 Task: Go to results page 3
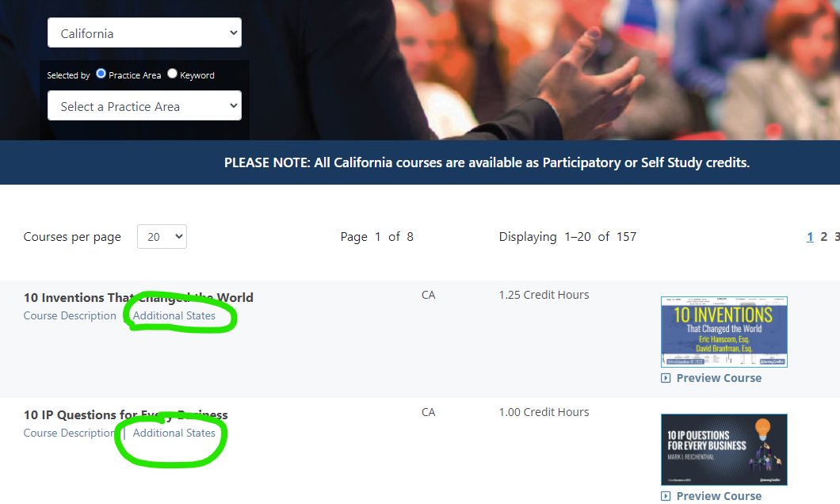[836, 236]
